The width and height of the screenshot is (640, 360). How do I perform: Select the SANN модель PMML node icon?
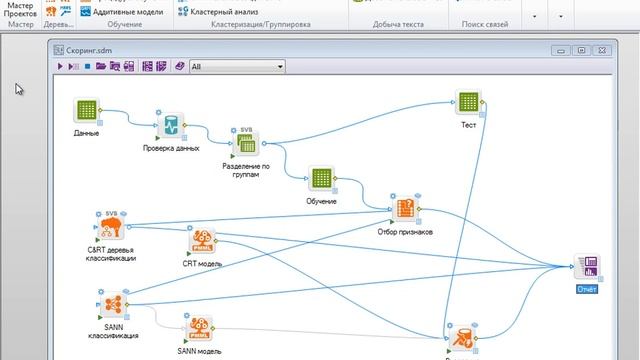click(199, 329)
